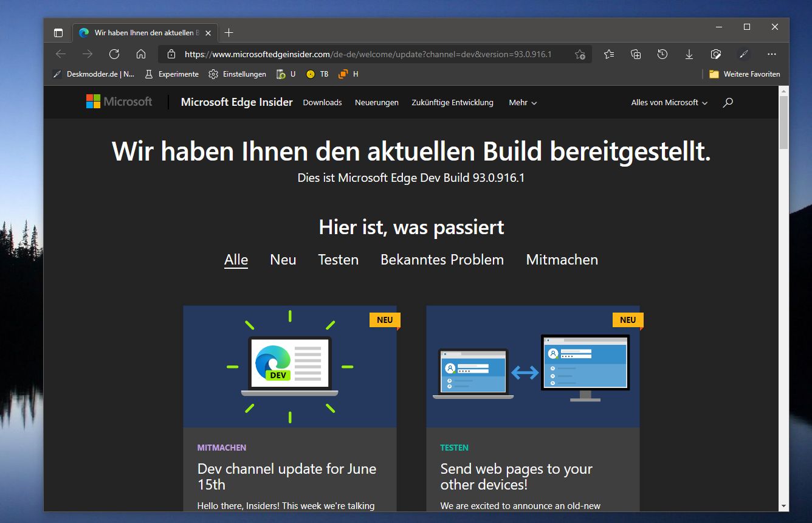Image resolution: width=812 pixels, height=523 pixels.
Task: Close the 'Wir haben Ihnen den aktuellen' tab
Action: click(208, 33)
